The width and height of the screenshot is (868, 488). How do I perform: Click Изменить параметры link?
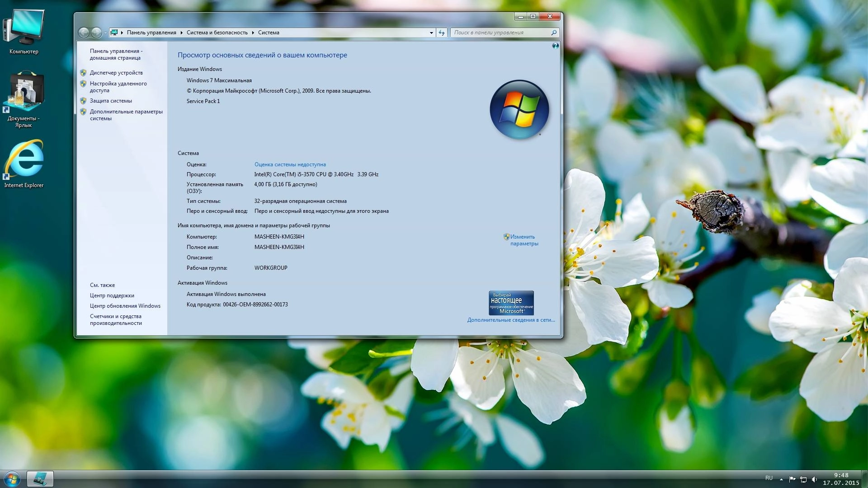click(524, 240)
